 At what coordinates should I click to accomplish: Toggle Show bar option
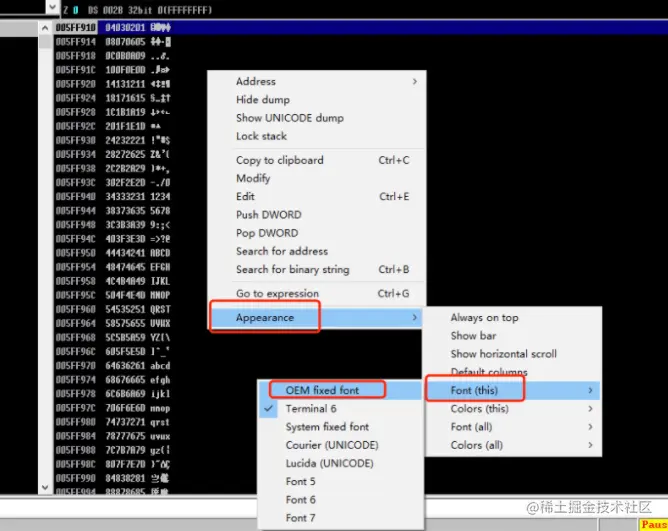coord(513,336)
